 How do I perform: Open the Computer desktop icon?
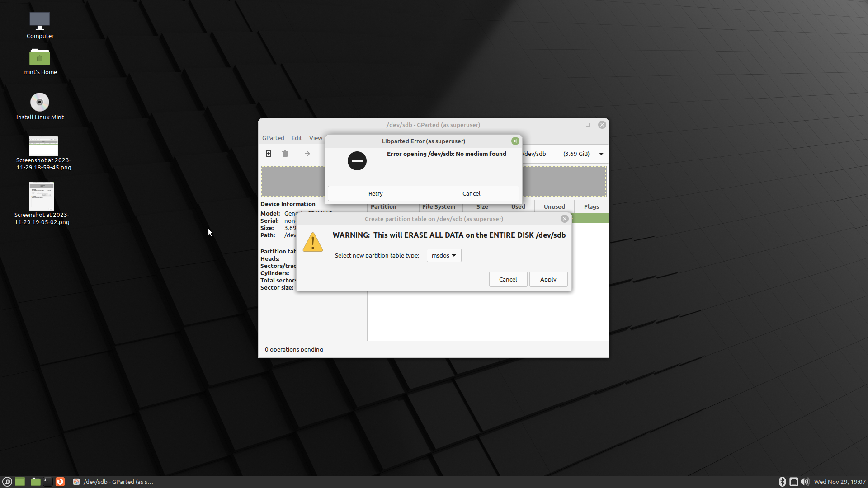[x=40, y=21]
